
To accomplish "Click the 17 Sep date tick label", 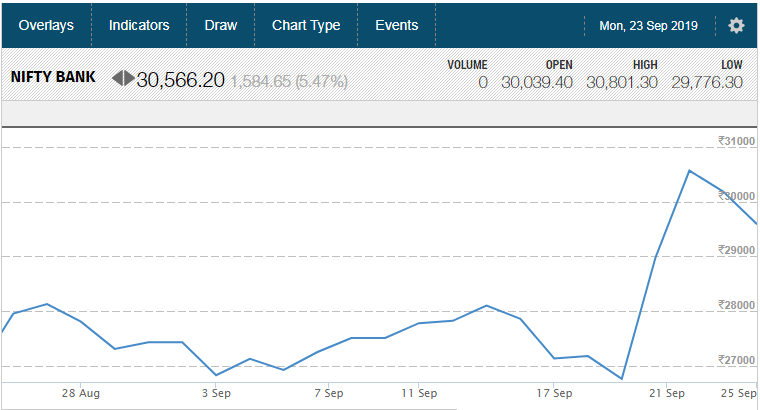I will pyautogui.click(x=554, y=393).
